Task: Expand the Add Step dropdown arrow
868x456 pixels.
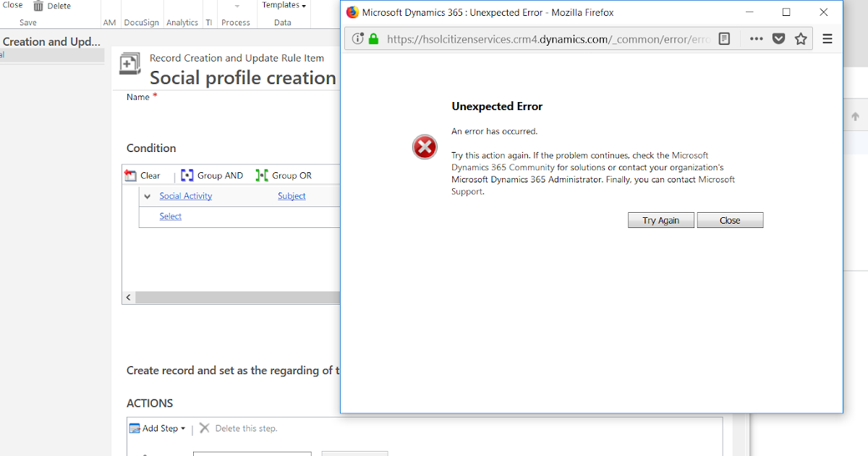Action: tap(184, 428)
